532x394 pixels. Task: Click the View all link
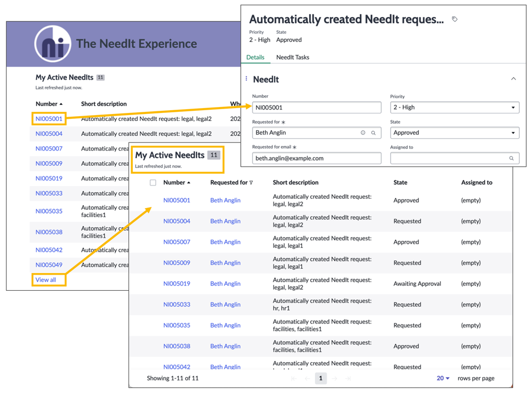click(x=46, y=280)
